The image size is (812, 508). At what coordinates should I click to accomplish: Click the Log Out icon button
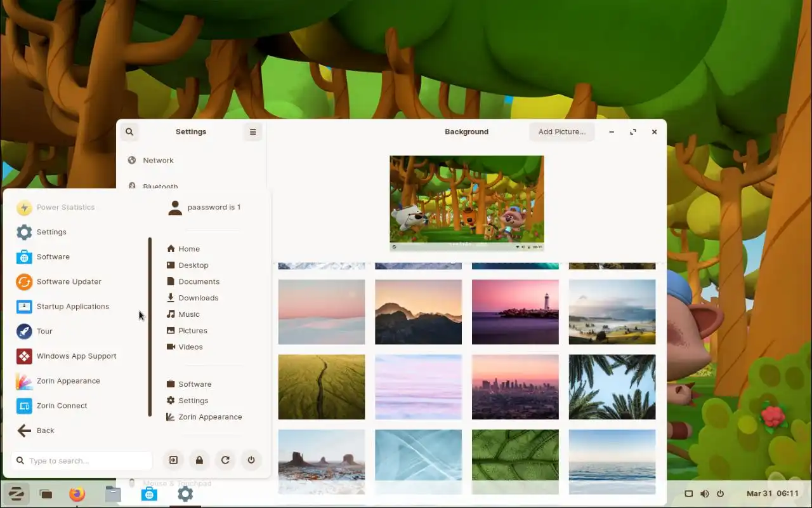pos(173,460)
